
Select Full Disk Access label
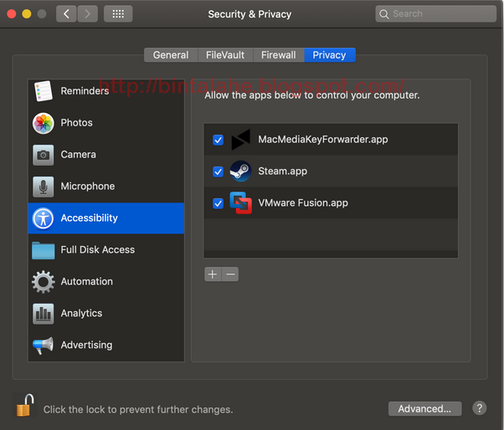click(98, 249)
